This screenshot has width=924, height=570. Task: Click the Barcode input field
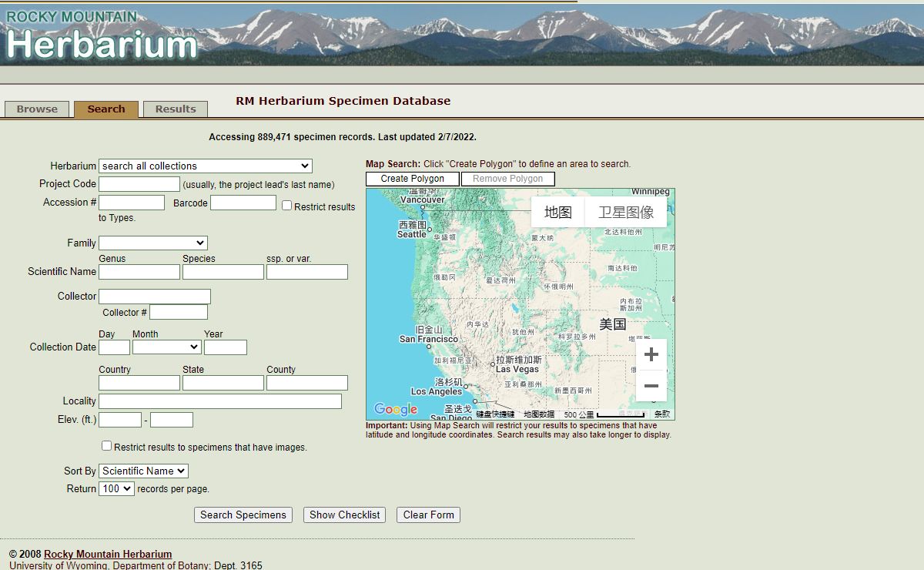(243, 203)
